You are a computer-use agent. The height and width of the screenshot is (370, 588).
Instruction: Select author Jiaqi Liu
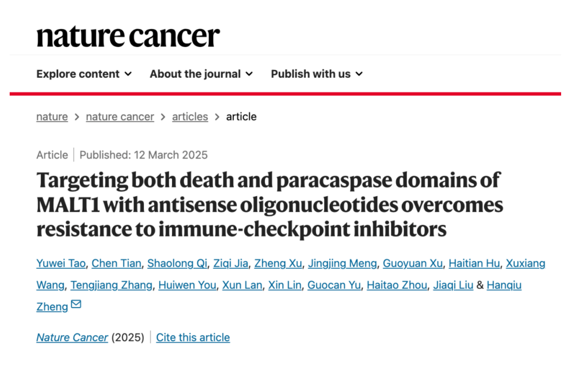453,285
